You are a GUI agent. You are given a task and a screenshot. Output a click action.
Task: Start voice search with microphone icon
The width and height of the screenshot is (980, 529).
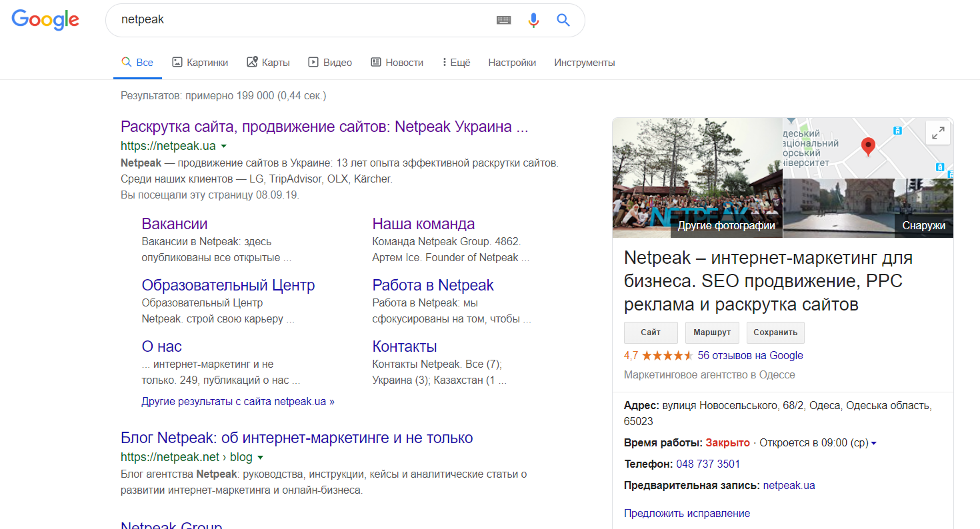point(533,20)
